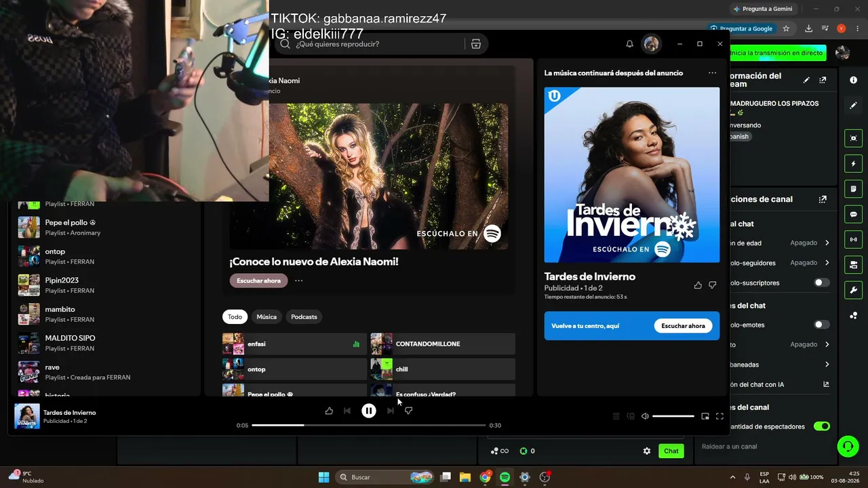
Task: Click the green Chat button
Action: 671,451
